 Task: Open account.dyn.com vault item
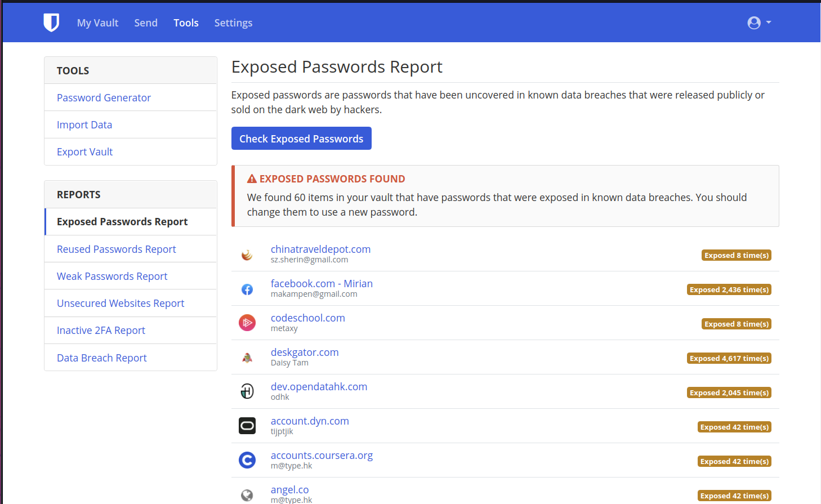310,421
